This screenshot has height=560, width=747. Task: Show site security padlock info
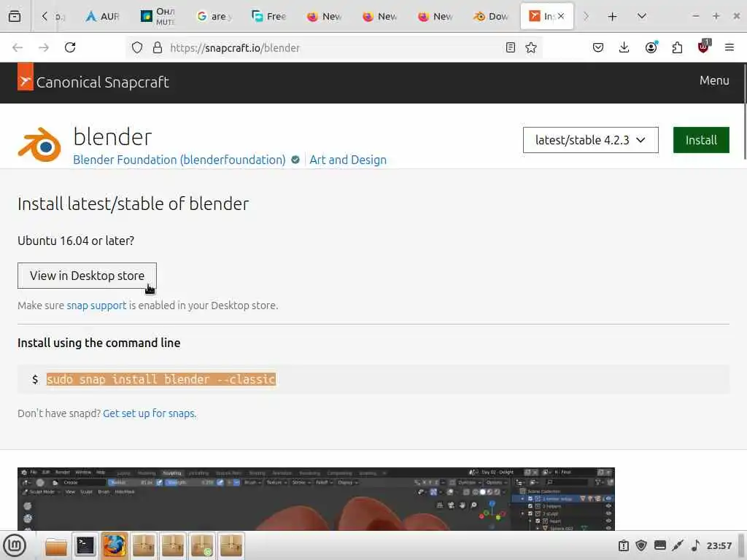click(x=158, y=47)
